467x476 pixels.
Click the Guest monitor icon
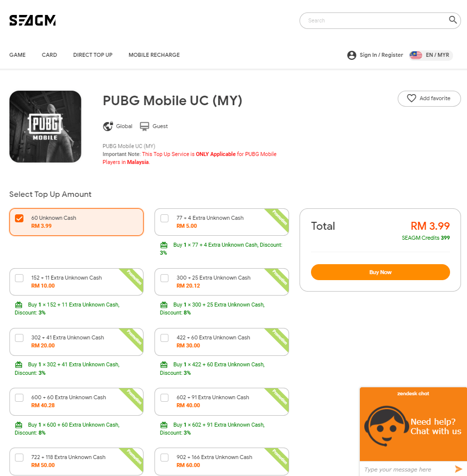[x=144, y=126]
